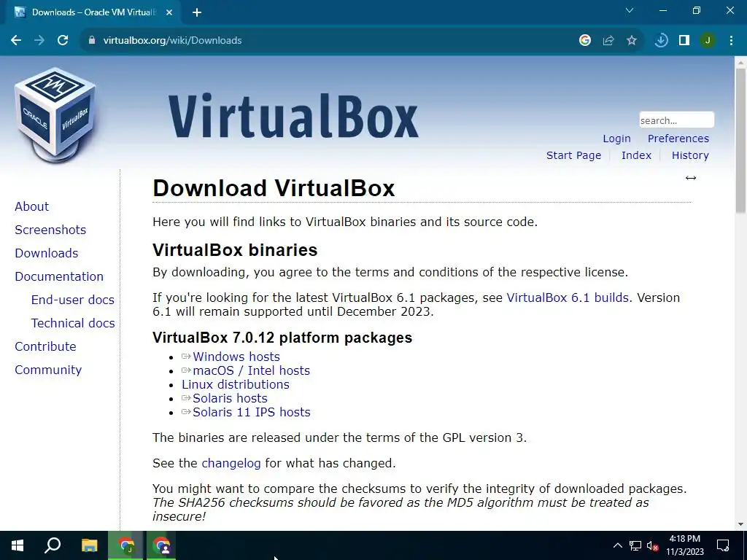Click the taskbar clock showing 4:18 PM
Viewport: 747px width, 560px height.
[x=684, y=545]
